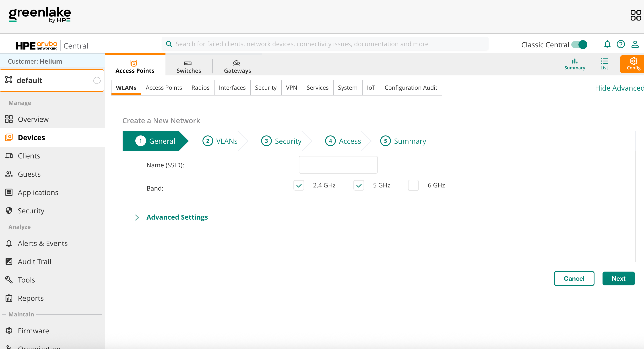Expand Advanced Settings section

(177, 217)
